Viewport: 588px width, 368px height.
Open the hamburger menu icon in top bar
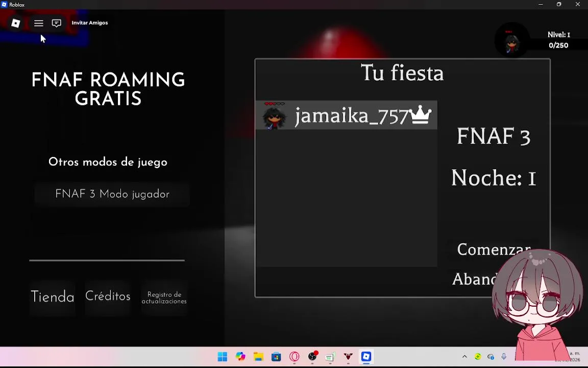(x=39, y=24)
